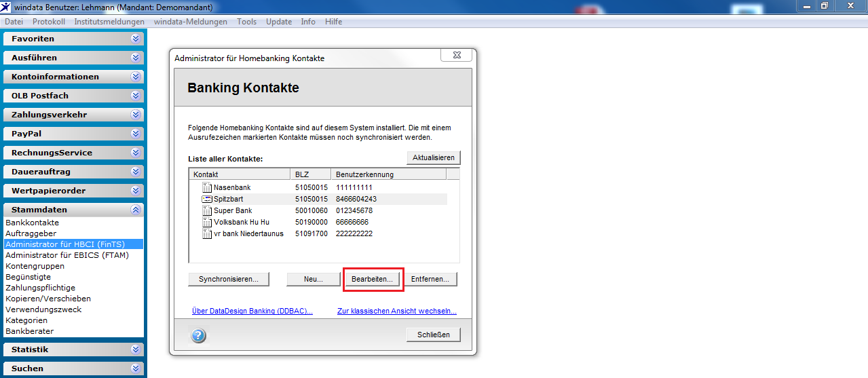Select Spitzbart user ID 8466604243
Screen dimensions: 868x378
356,199
